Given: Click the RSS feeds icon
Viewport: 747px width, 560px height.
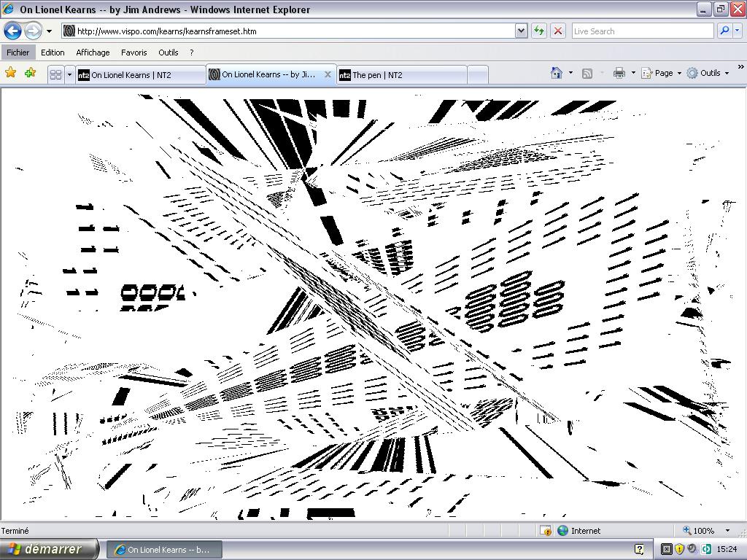Looking at the screenshot, I should pyautogui.click(x=587, y=73).
